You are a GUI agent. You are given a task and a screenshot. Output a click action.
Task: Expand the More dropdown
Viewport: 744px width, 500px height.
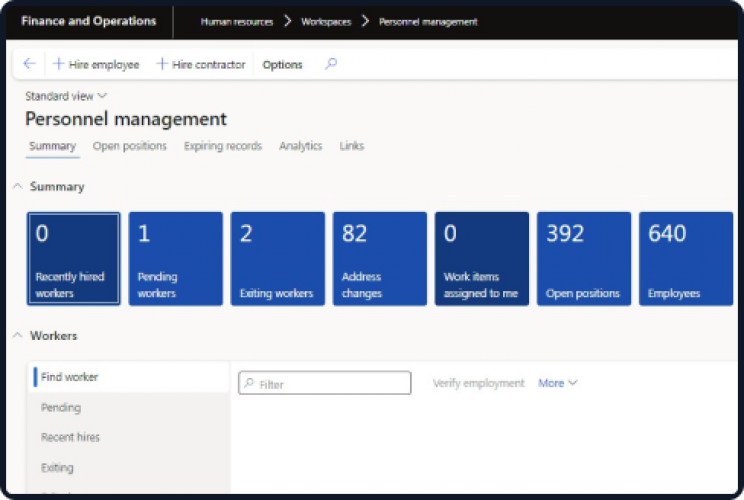(x=558, y=383)
